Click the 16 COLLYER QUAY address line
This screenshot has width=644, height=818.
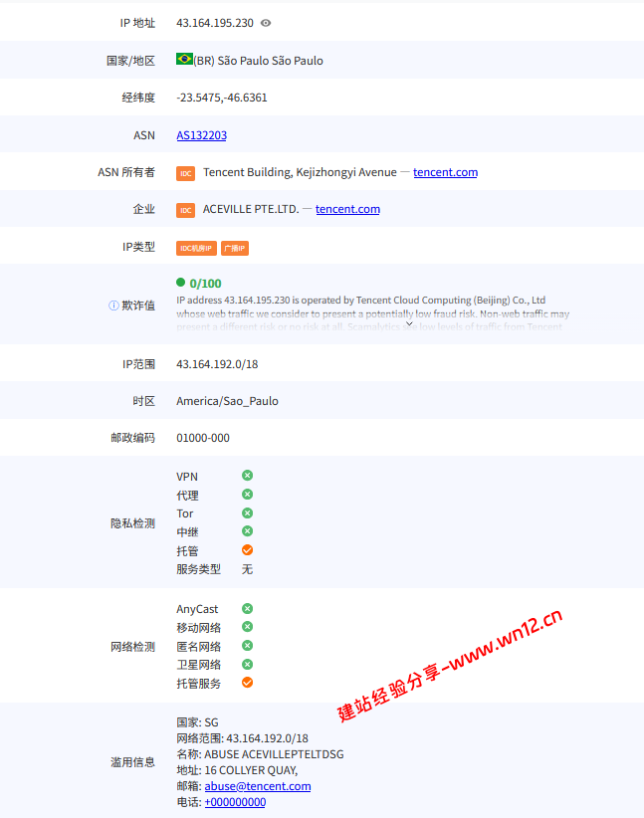(x=237, y=770)
